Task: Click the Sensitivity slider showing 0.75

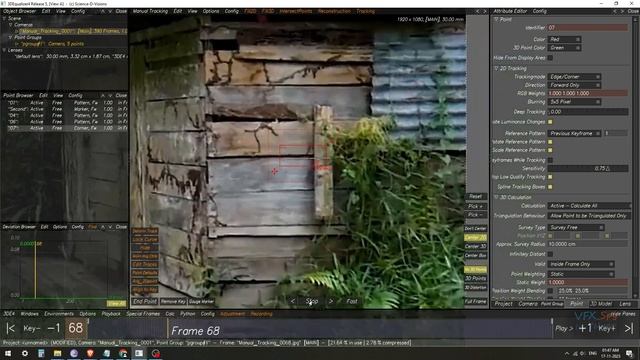Action: (587, 168)
